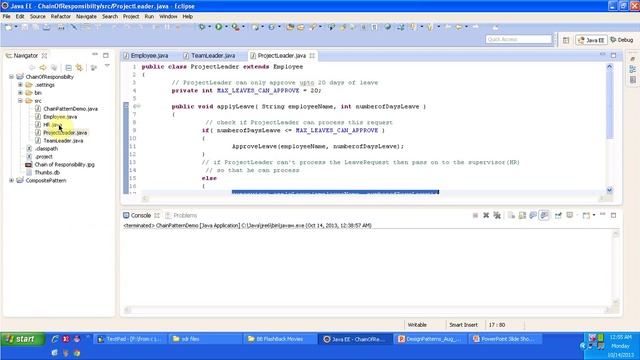The width and height of the screenshot is (640, 360).
Task: Click the green Run button in toolbar
Action: pyautogui.click(x=219, y=27)
